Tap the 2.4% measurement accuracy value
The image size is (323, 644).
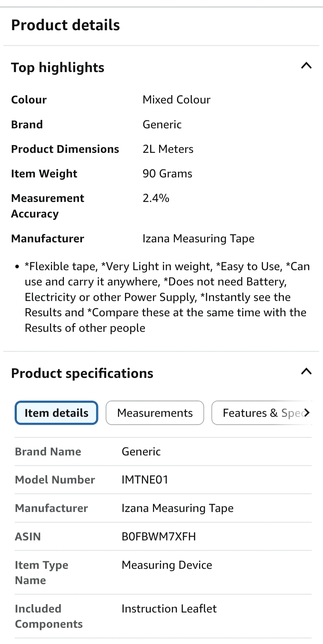click(156, 198)
